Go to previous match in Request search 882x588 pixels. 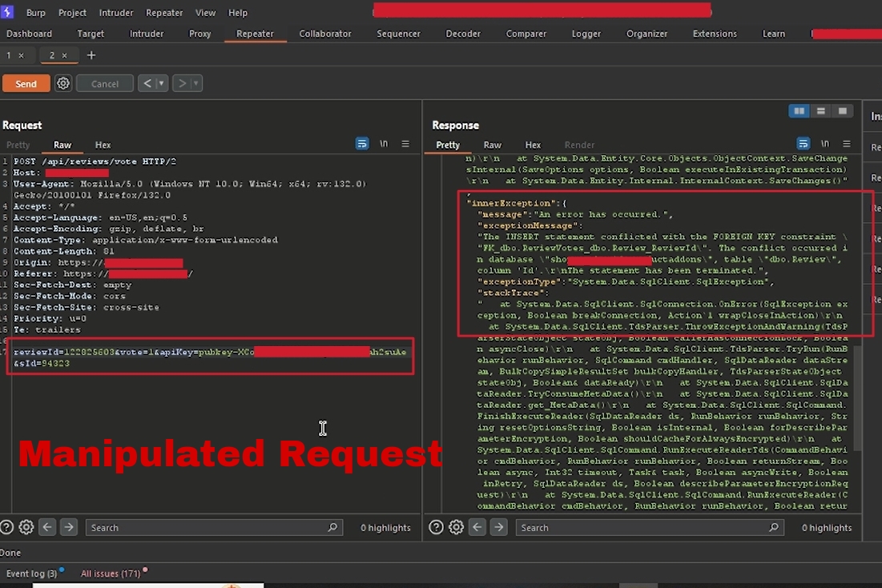[47, 527]
